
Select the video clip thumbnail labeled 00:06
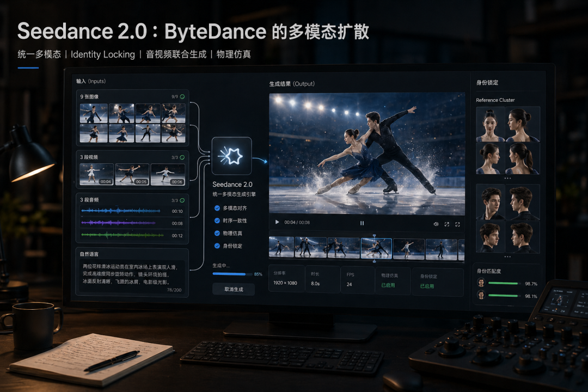[168, 174]
